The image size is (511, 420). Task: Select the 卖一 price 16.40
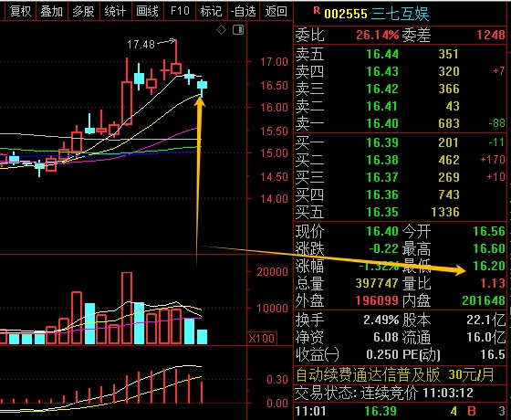coord(382,123)
